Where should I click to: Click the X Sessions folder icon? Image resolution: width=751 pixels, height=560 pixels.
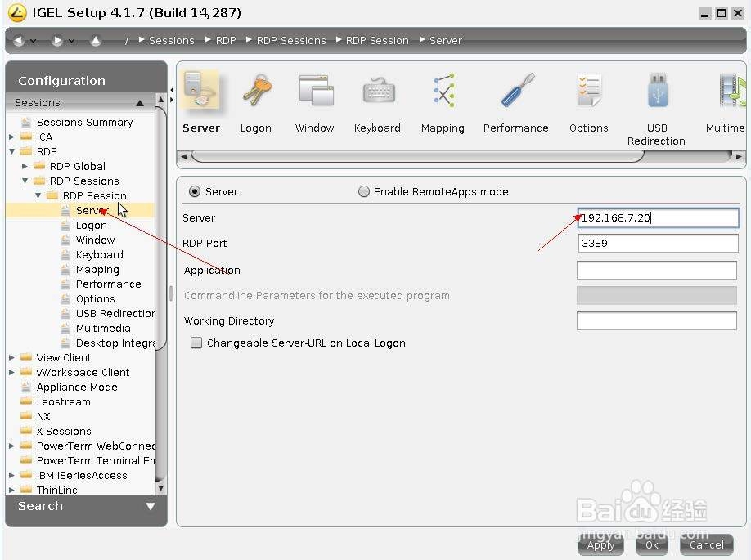26,431
